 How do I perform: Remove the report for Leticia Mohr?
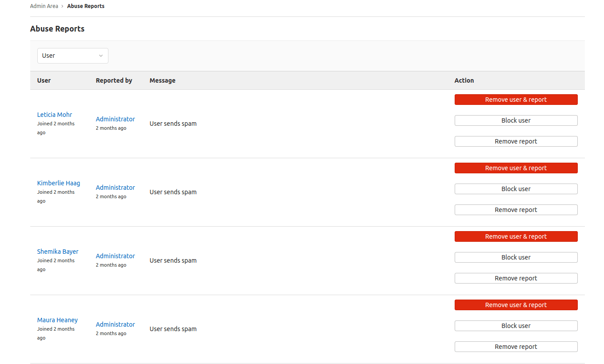[516, 141]
